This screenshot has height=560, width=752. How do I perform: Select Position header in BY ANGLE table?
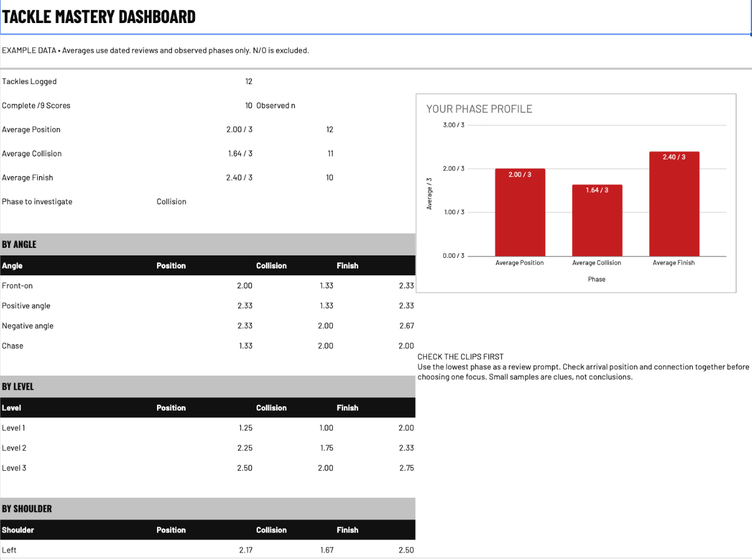(x=171, y=266)
